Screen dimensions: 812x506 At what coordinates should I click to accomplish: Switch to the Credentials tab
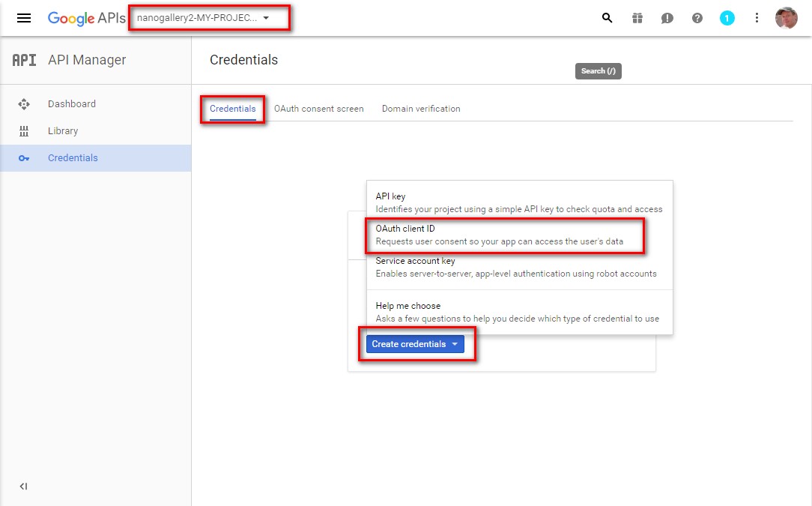click(x=232, y=109)
